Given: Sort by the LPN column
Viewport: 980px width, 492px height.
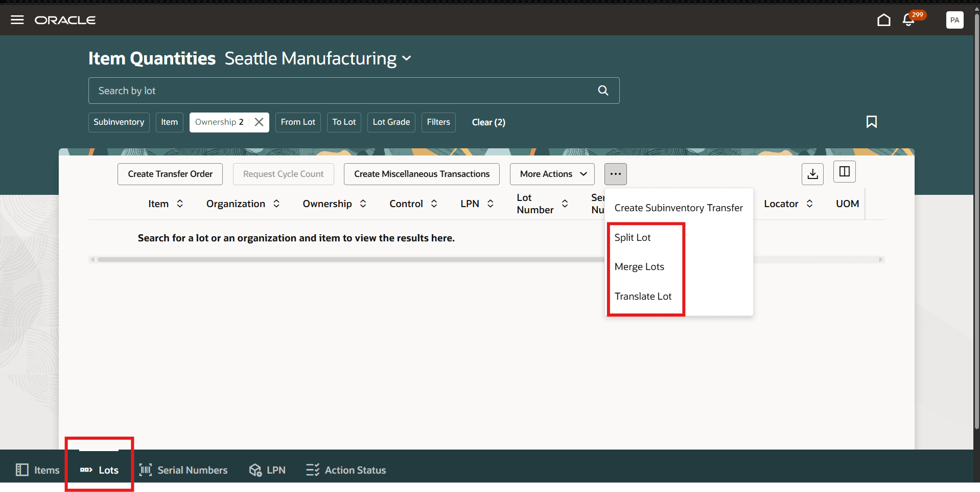Looking at the screenshot, I should pos(491,204).
